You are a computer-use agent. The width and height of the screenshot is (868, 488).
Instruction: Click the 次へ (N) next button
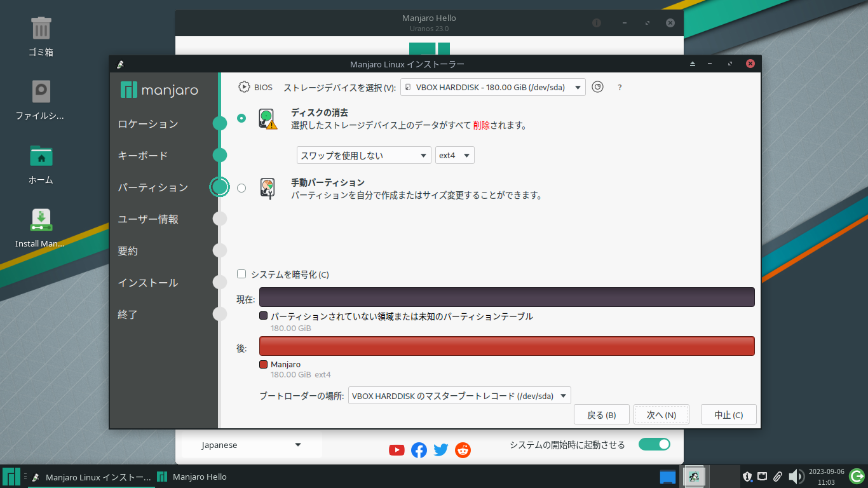(661, 415)
